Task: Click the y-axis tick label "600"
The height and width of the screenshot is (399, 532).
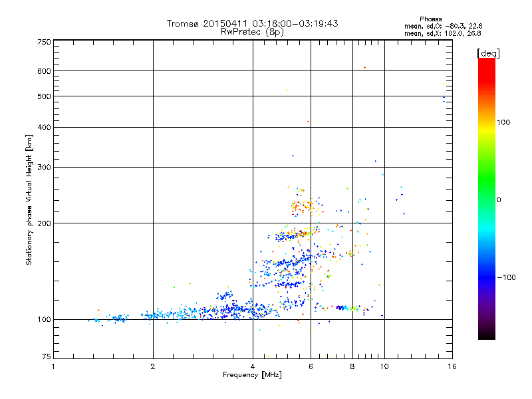Action: click(44, 71)
